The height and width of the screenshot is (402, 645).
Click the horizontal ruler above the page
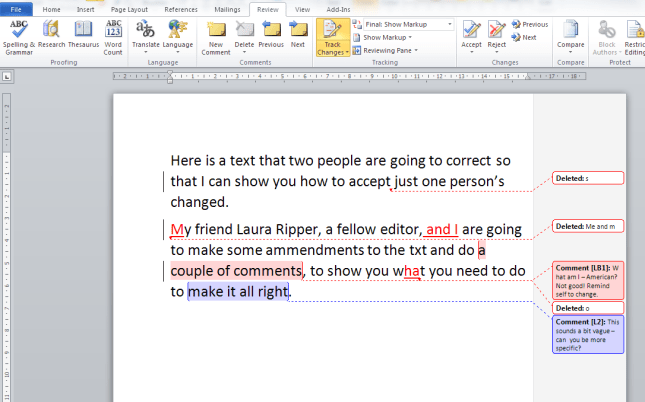[350, 76]
